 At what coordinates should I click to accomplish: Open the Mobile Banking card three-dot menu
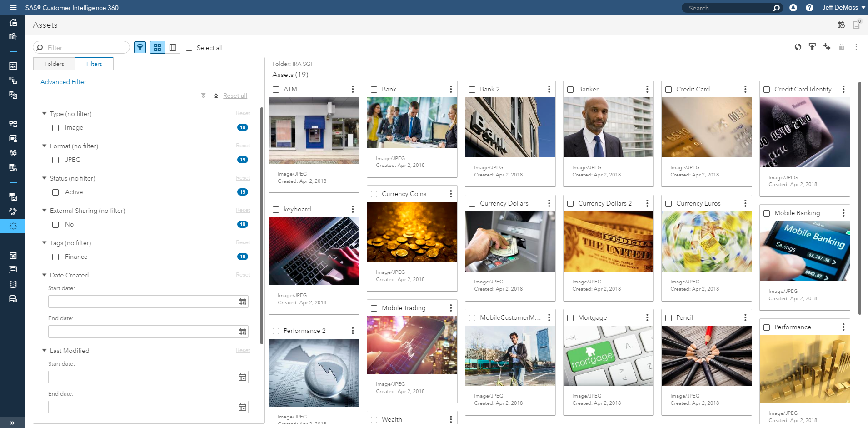[x=843, y=213]
